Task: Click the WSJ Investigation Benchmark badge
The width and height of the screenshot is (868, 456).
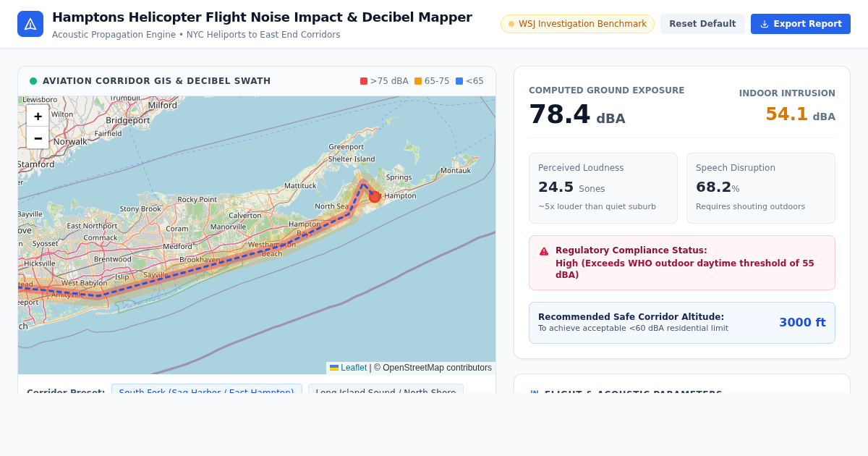Action: [x=577, y=24]
